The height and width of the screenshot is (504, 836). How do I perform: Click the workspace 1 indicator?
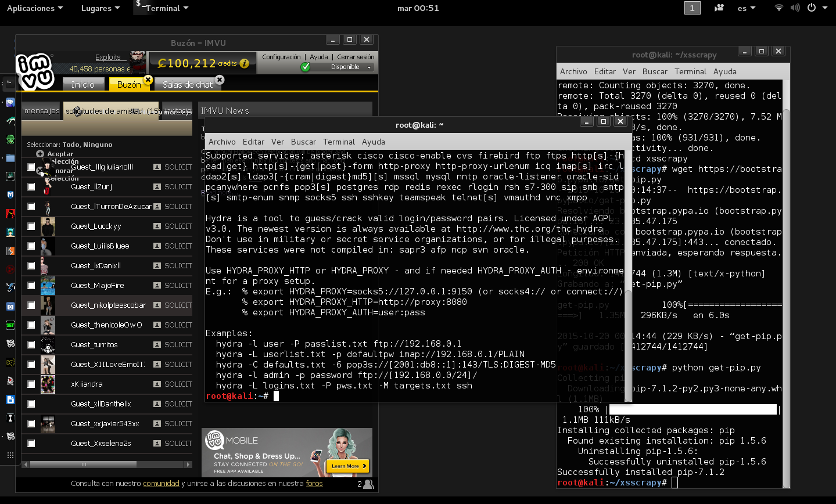[x=692, y=8]
